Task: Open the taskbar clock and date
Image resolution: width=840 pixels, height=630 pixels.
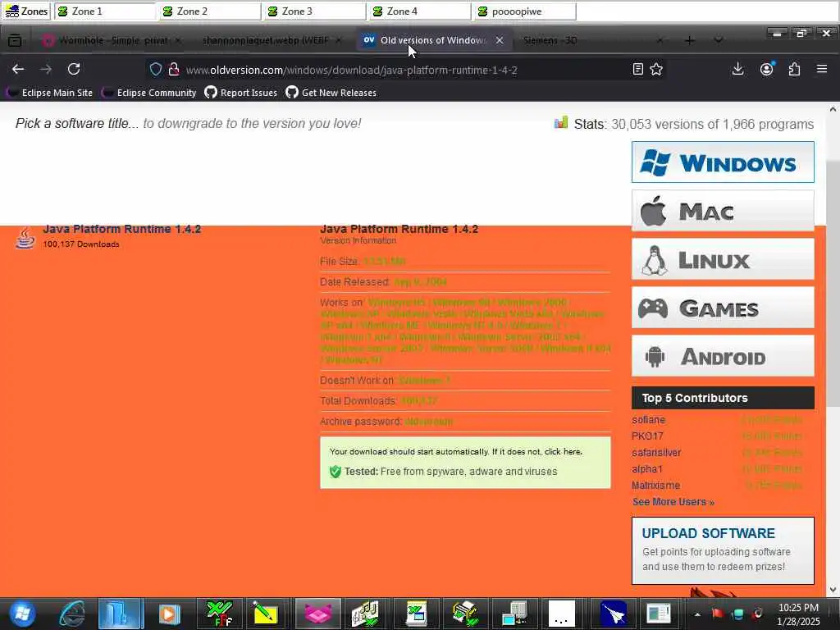Action: [798, 614]
